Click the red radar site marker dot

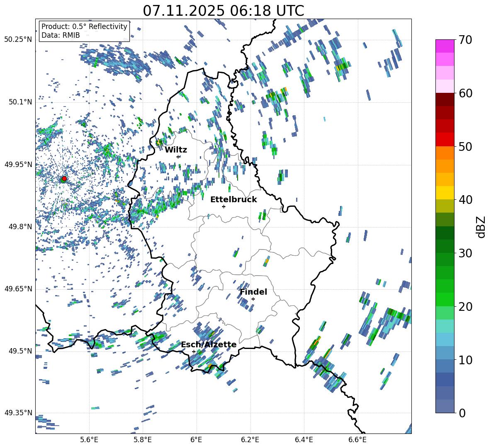64,179
